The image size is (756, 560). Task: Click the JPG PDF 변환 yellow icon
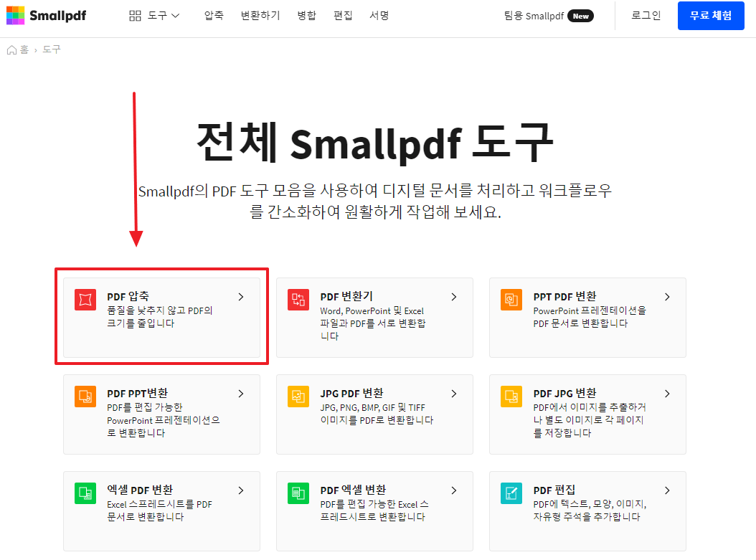click(x=298, y=397)
